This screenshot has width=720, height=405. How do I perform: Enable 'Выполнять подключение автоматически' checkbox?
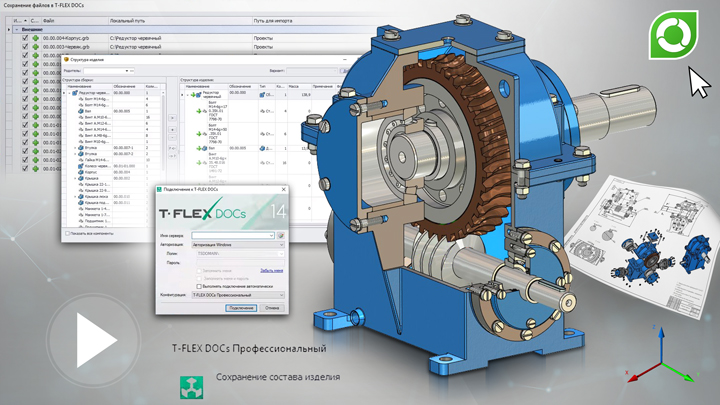point(199,286)
